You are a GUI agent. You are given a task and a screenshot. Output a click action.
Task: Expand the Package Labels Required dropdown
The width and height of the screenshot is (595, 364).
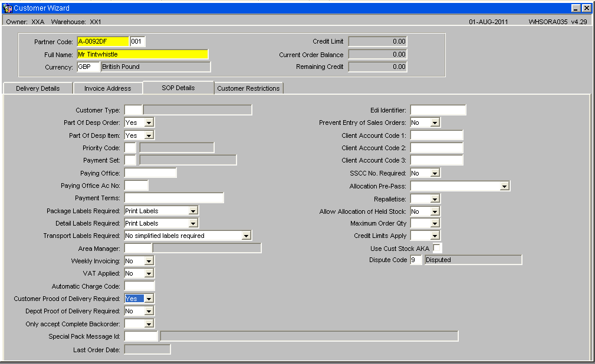193,211
